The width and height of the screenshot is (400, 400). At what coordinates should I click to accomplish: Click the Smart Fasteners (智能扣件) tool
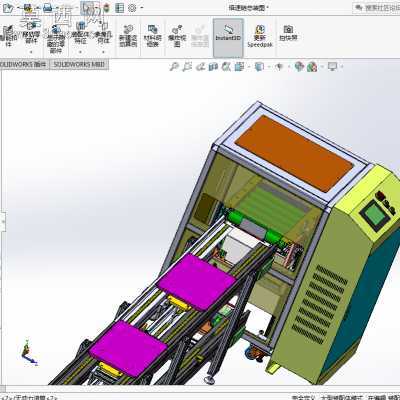(8, 36)
